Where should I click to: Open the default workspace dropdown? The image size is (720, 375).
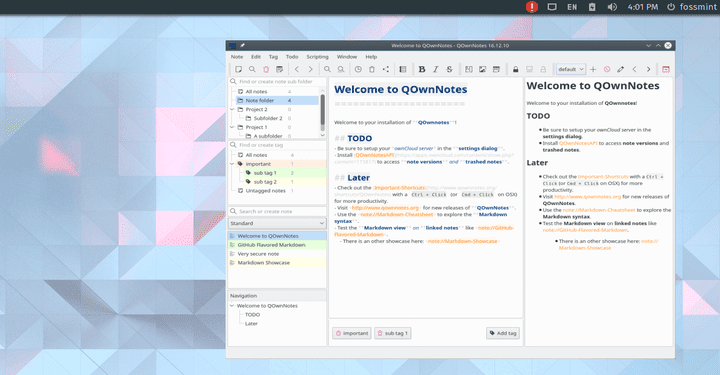pyautogui.click(x=571, y=69)
